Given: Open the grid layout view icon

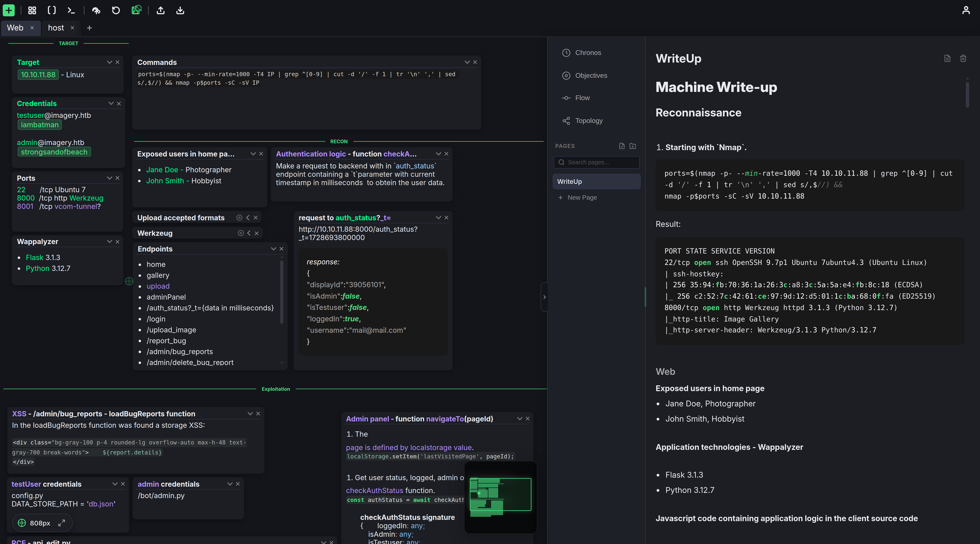Looking at the screenshot, I should [x=32, y=10].
